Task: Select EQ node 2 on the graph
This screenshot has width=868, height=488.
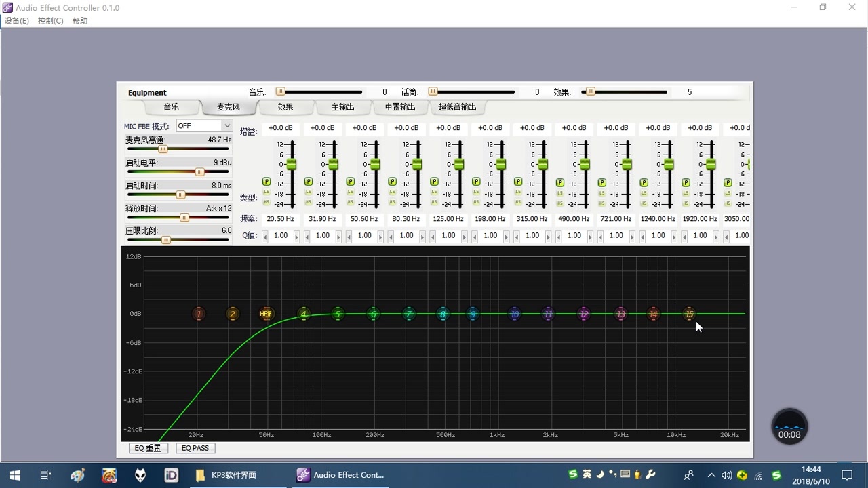Action: [x=233, y=314]
